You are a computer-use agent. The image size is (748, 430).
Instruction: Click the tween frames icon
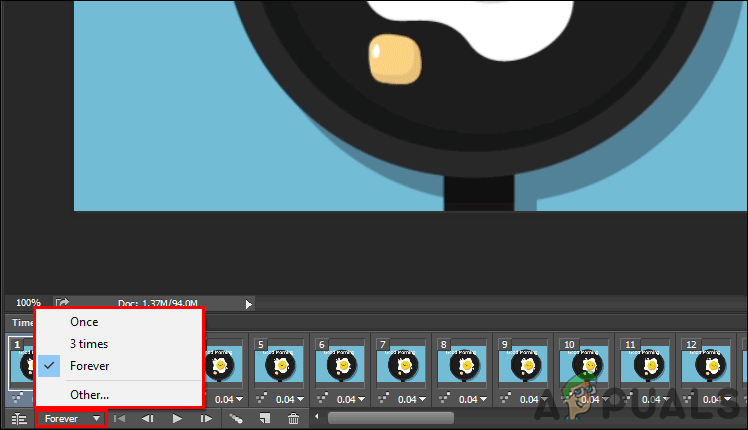236,419
